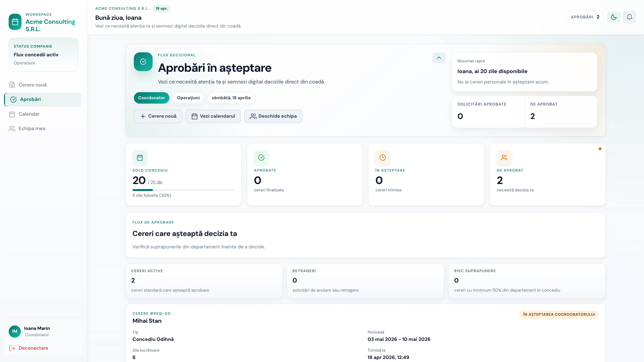Screen dimensions: 644x362
Task: Select Aprobări in the sidebar menu
Action: click(43, 99)
